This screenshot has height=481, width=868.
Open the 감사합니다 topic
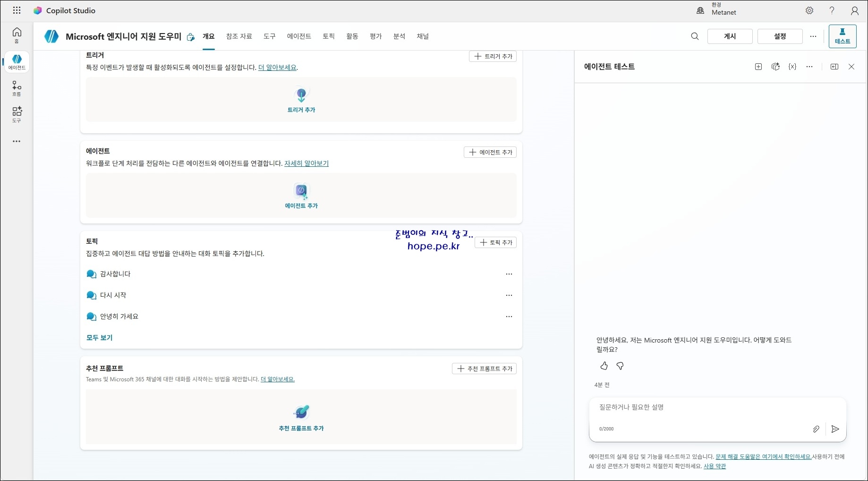(115, 274)
